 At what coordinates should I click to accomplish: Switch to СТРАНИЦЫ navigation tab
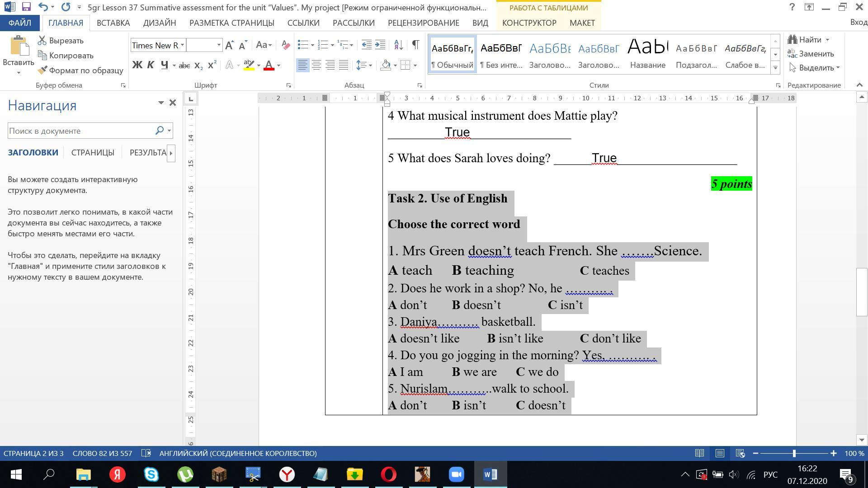coord(93,153)
